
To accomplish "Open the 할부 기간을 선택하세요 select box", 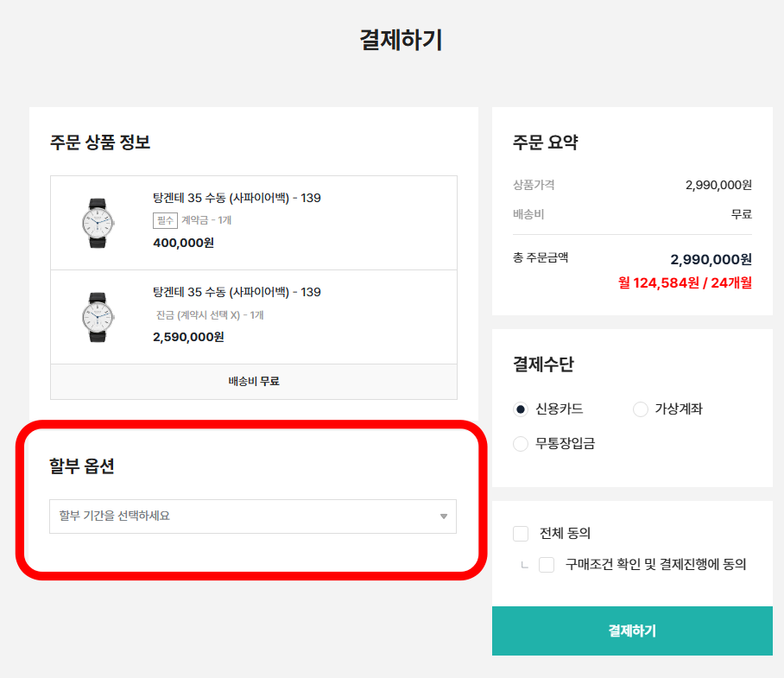I will pyautogui.click(x=252, y=516).
